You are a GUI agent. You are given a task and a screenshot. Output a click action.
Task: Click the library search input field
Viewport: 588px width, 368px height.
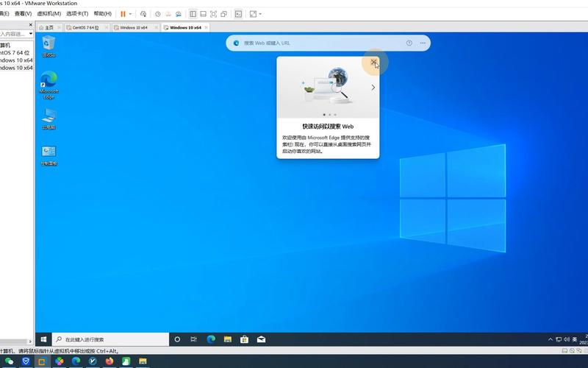click(13, 34)
